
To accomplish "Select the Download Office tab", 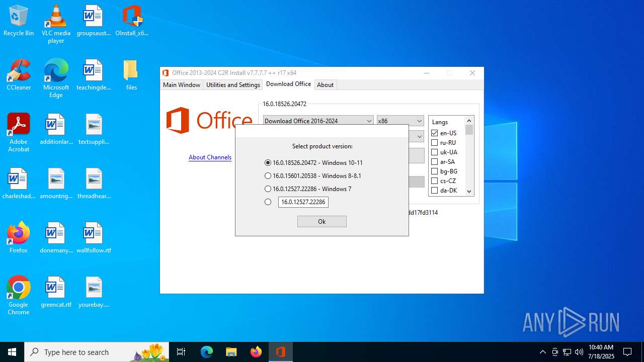I will coord(288,84).
